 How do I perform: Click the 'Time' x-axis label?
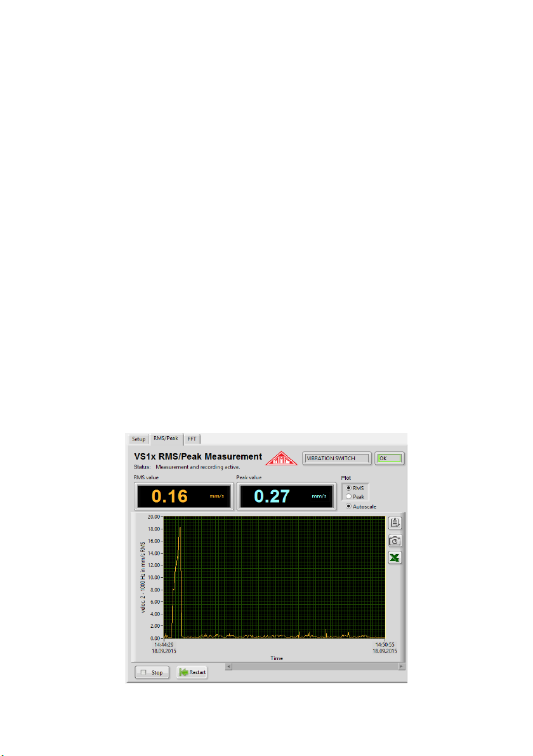pyautogui.click(x=277, y=659)
